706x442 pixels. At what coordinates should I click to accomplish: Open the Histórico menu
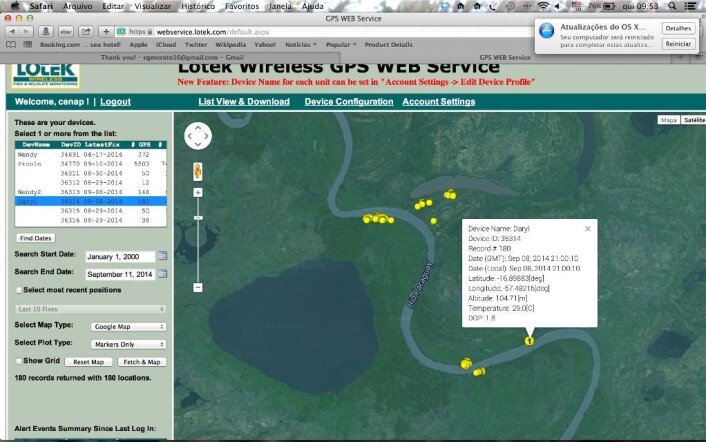click(x=198, y=6)
